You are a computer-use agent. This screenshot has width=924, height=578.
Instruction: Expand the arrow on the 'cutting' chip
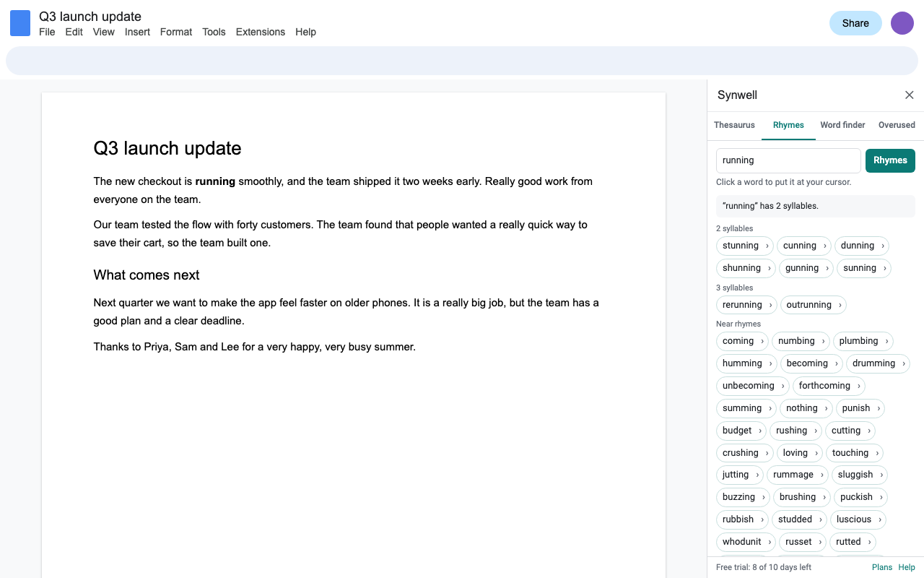[868, 431]
